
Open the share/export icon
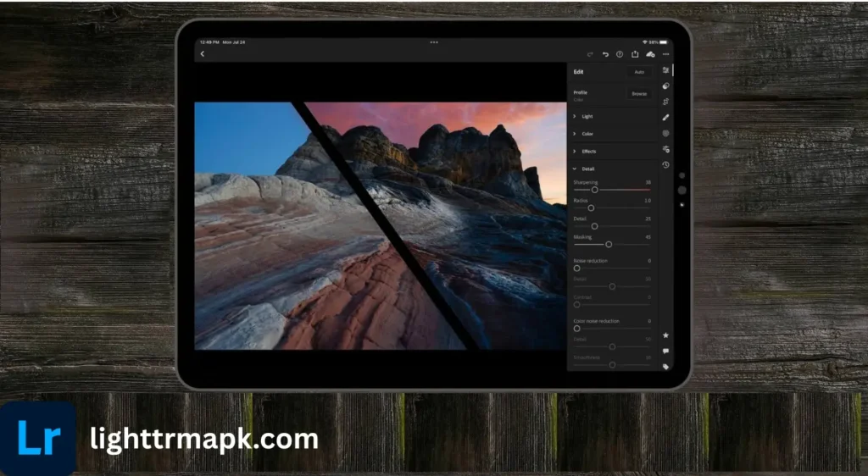click(x=635, y=53)
